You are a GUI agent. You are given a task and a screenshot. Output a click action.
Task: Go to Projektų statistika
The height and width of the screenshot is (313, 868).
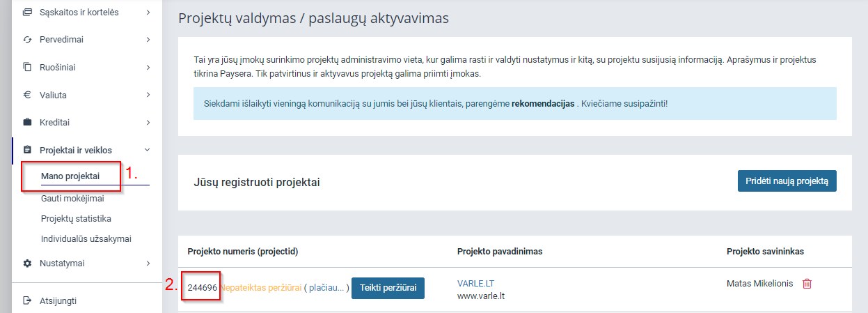pyautogui.click(x=76, y=218)
